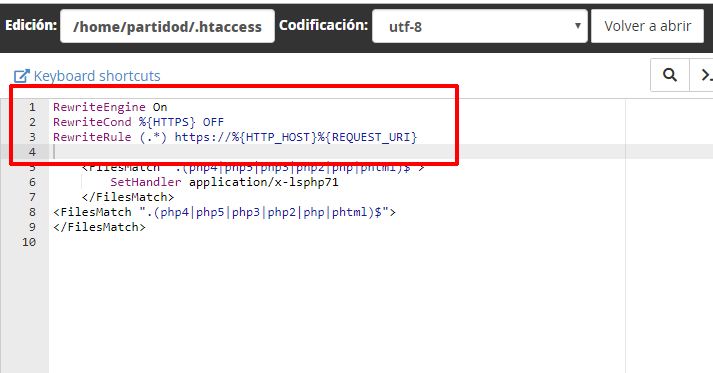The image size is (713, 373).
Task: Click line 1 RewriteEngine On text
Action: [110, 107]
